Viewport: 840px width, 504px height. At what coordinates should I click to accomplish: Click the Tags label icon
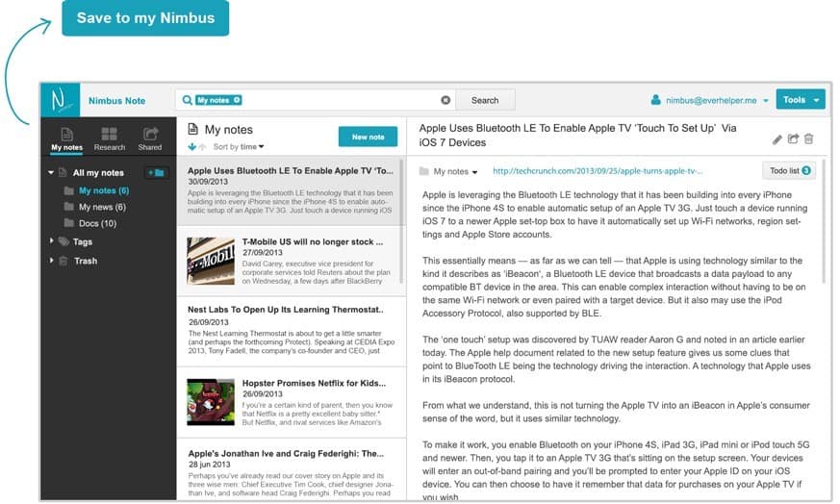(64, 241)
